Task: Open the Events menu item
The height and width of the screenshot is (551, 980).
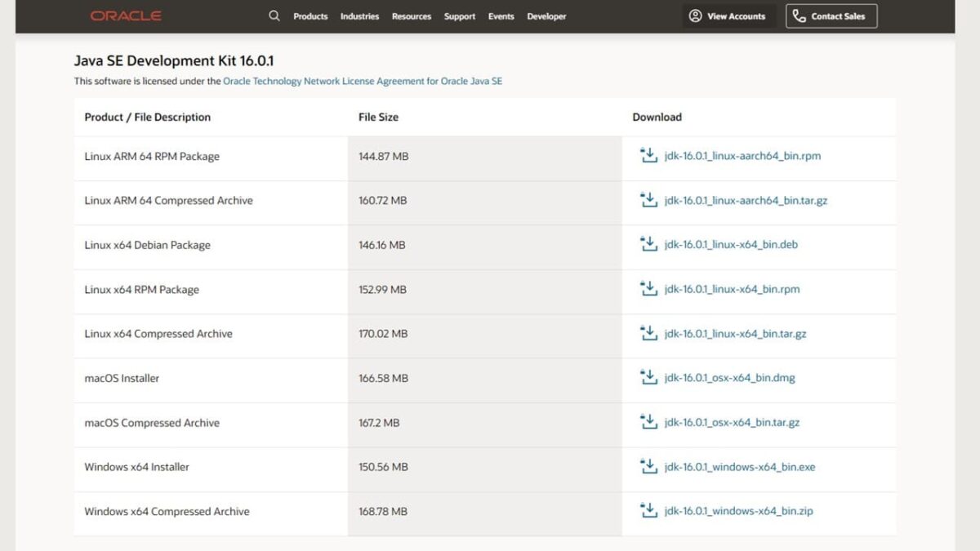Action: 501,16
